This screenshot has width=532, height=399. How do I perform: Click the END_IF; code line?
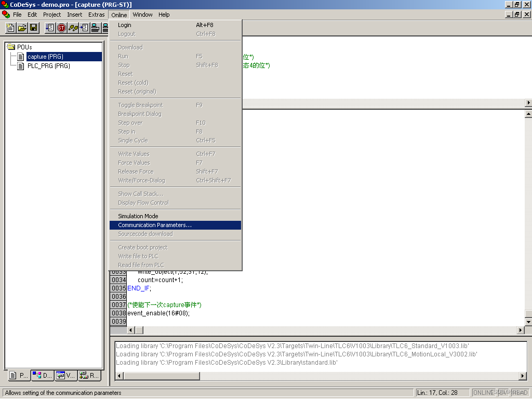click(139, 288)
